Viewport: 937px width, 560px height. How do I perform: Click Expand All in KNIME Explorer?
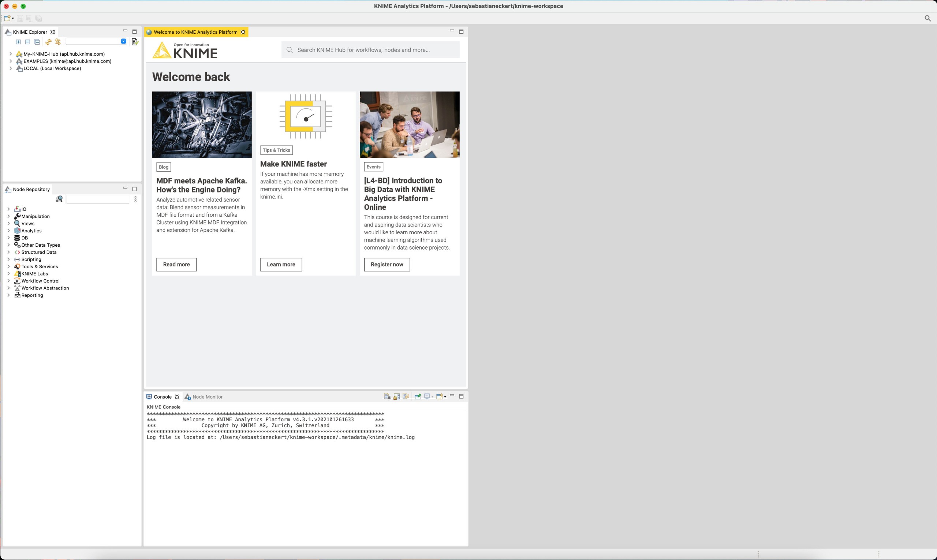(x=18, y=42)
